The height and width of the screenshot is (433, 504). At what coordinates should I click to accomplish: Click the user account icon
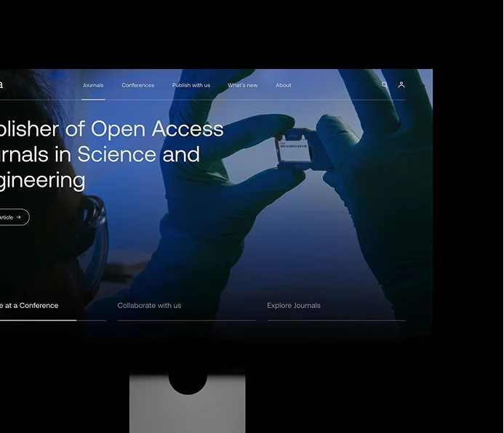coord(401,85)
